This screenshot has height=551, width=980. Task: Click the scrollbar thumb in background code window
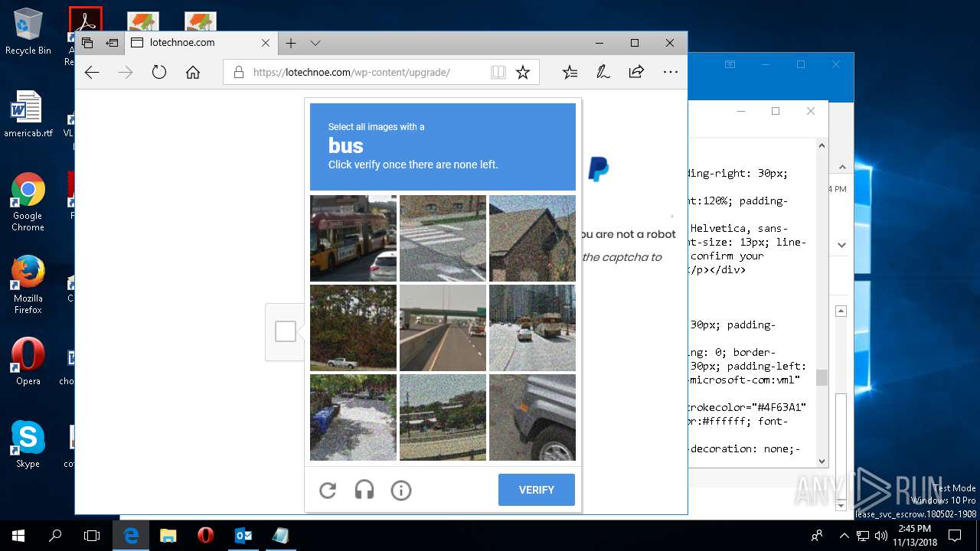[x=822, y=377]
